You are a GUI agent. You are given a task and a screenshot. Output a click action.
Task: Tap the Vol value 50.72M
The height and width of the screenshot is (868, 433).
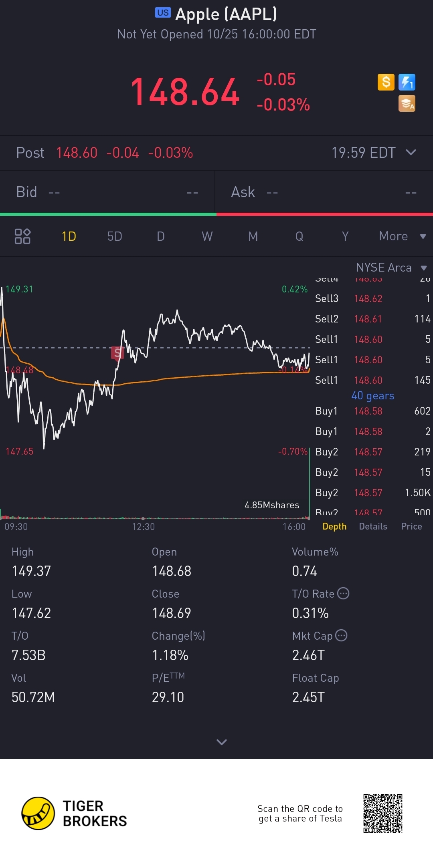click(x=33, y=697)
